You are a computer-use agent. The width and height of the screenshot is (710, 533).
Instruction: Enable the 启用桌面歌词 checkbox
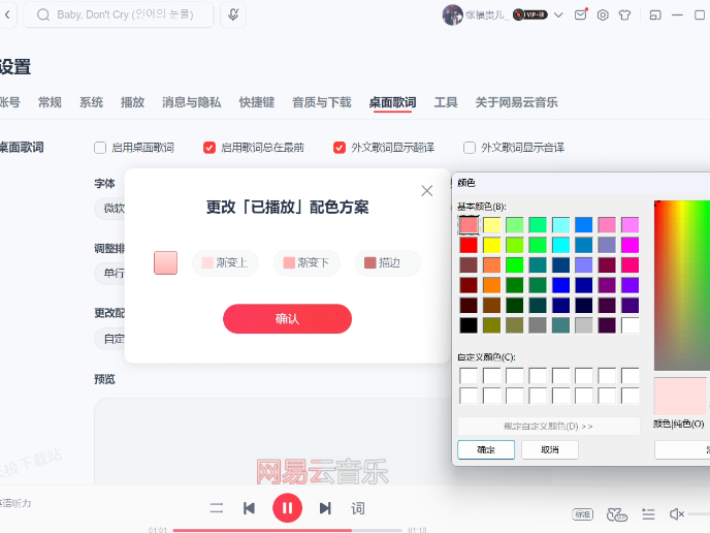[x=100, y=148]
